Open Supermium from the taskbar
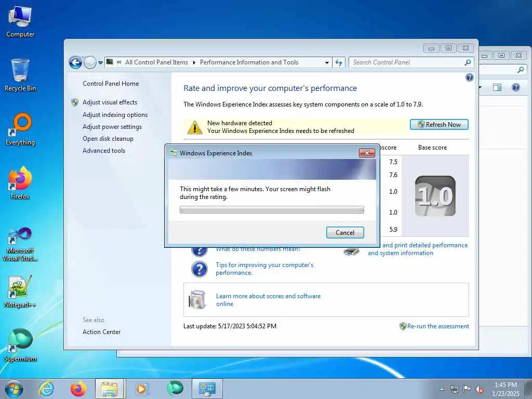The image size is (532, 399). (x=175, y=388)
